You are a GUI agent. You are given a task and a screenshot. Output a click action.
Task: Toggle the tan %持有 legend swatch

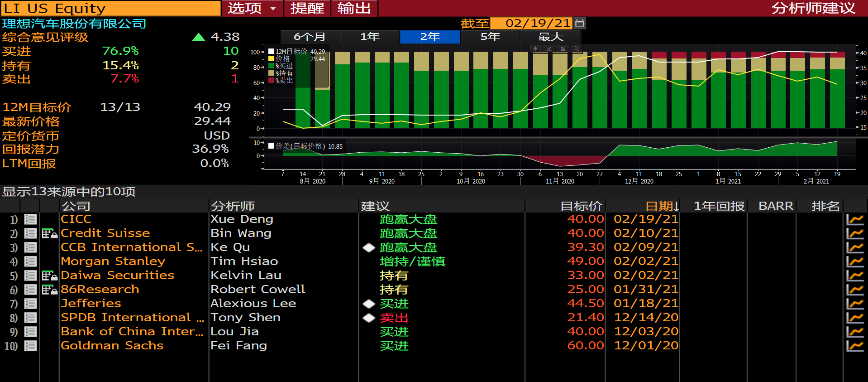point(271,73)
